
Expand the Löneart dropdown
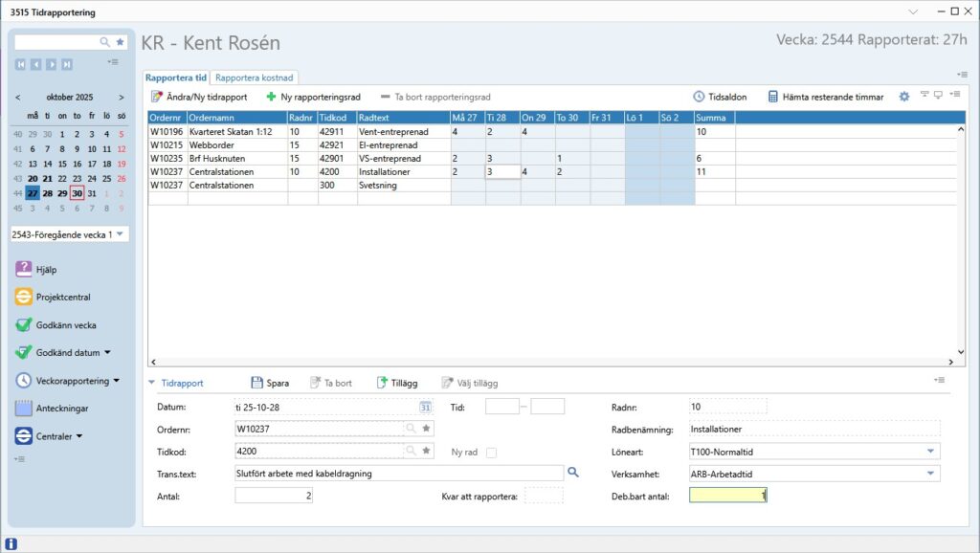pyautogui.click(x=929, y=451)
